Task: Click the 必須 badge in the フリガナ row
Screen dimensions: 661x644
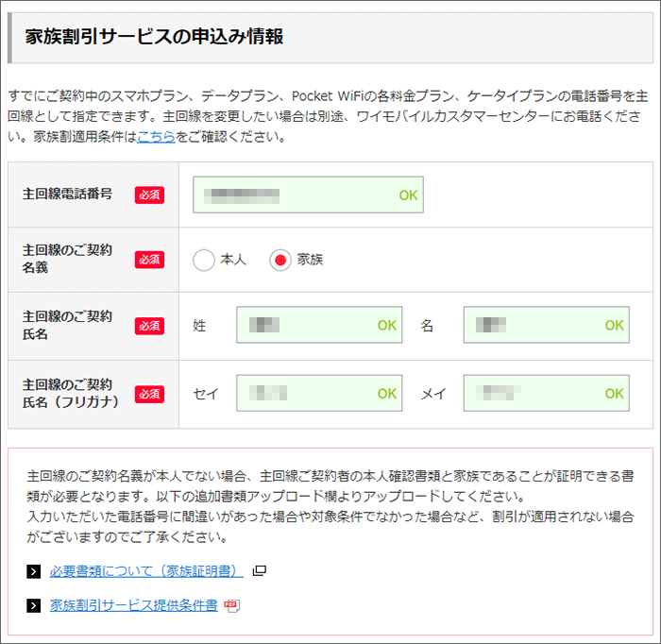Action: [x=149, y=395]
